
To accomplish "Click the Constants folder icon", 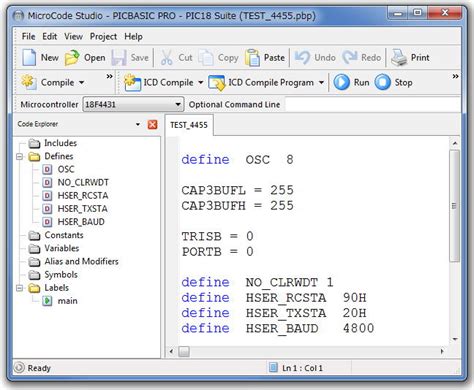I will click(34, 235).
